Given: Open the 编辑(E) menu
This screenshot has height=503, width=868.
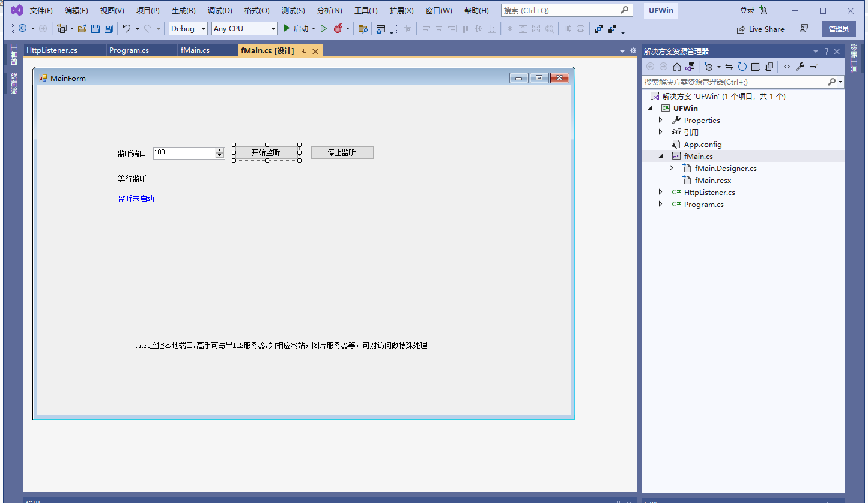Looking at the screenshot, I should (x=76, y=11).
